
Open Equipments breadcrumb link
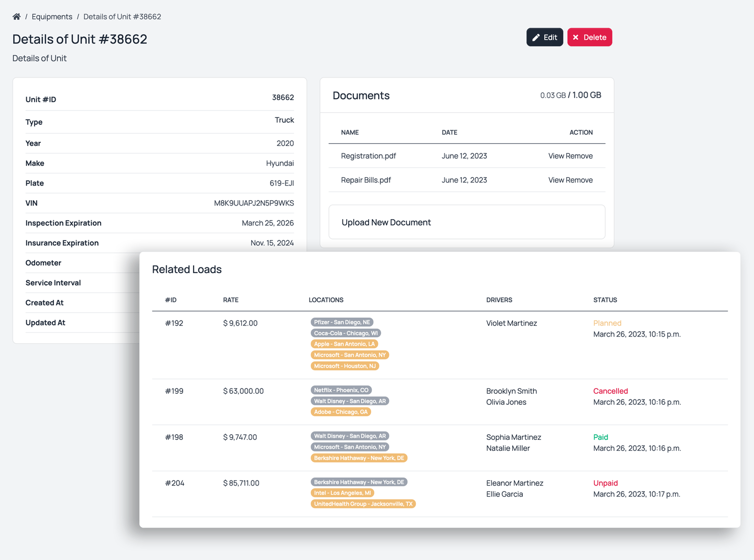[x=52, y=17]
